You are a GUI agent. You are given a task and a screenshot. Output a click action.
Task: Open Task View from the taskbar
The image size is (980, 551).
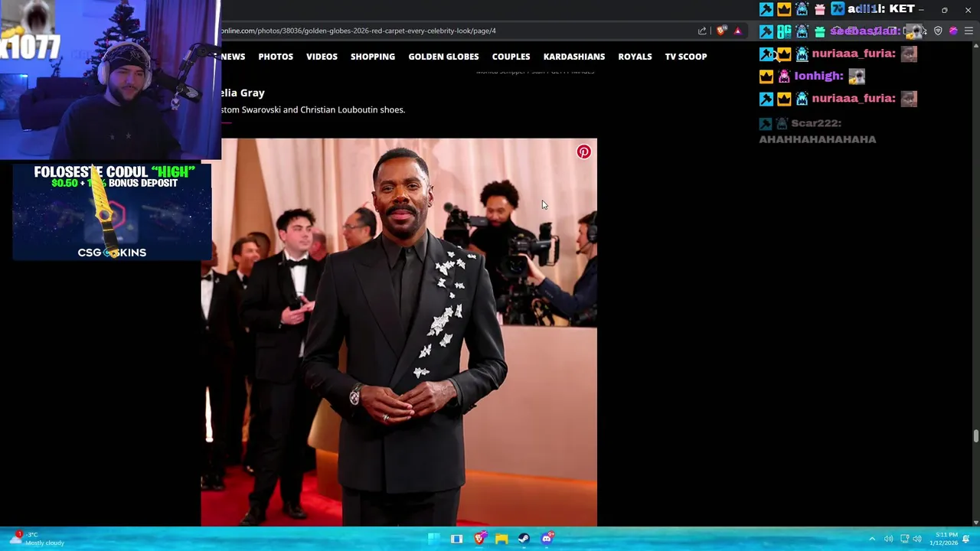[x=456, y=539]
